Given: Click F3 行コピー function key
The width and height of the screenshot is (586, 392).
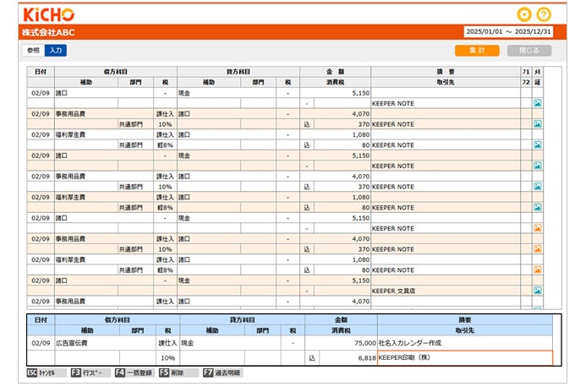Looking at the screenshot, I should click(89, 373).
